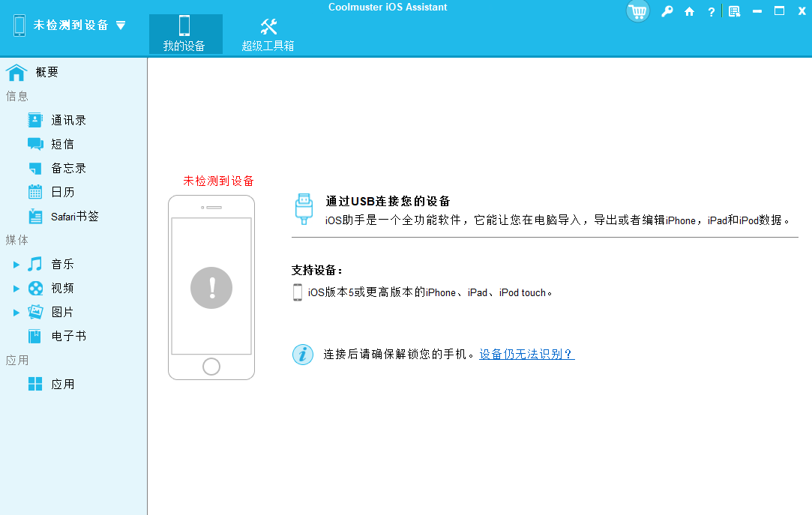The width and height of the screenshot is (812, 515).
Task: Expand the 视频 video tree arrow
Action: pyautogui.click(x=16, y=289)
